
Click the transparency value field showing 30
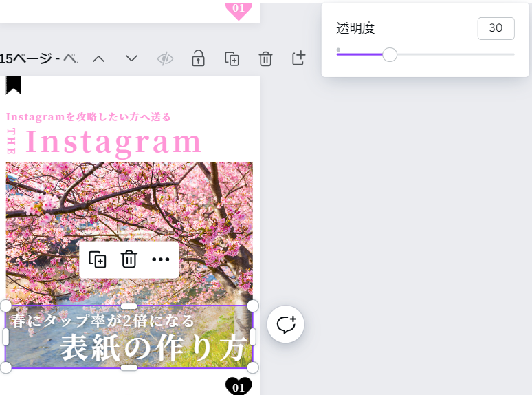(496, 28)
